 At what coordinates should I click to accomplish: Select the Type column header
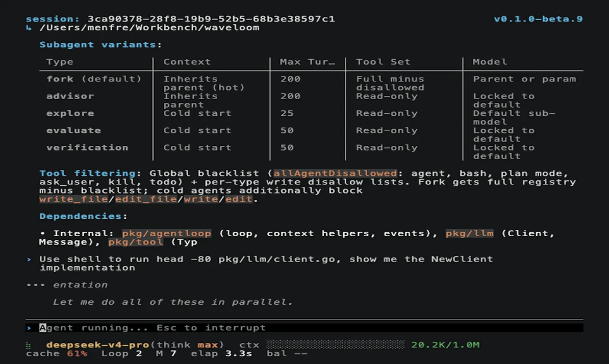[60, 62]
